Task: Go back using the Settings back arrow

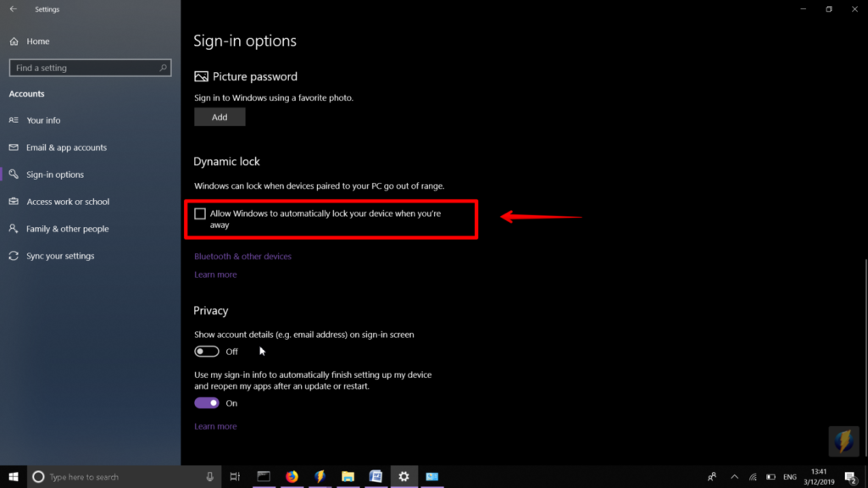Action: coord(14,8)
